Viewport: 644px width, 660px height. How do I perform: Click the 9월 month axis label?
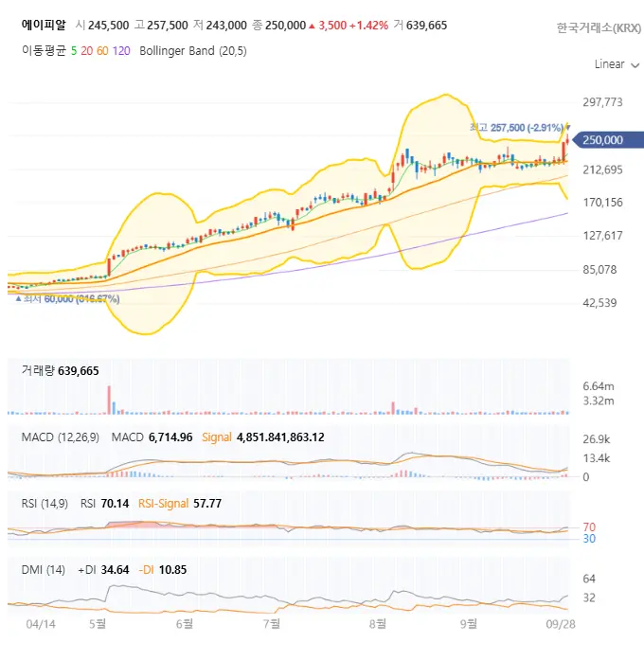[x=469, y=624]
